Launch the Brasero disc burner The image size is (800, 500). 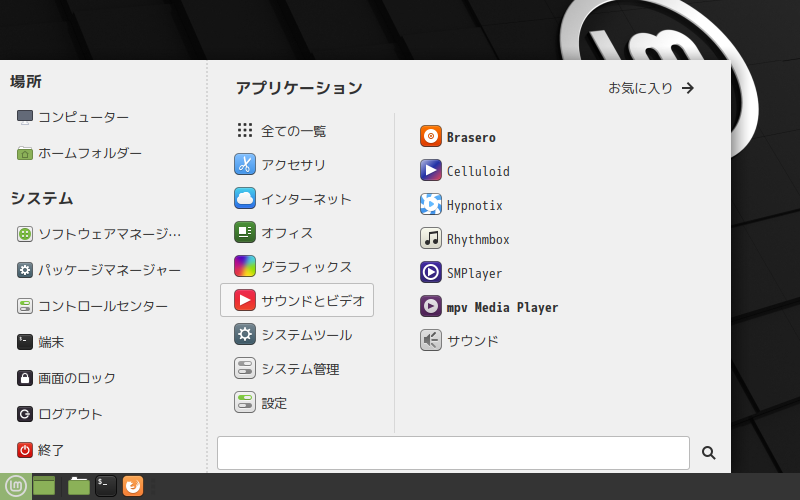[x=458, y=137]
